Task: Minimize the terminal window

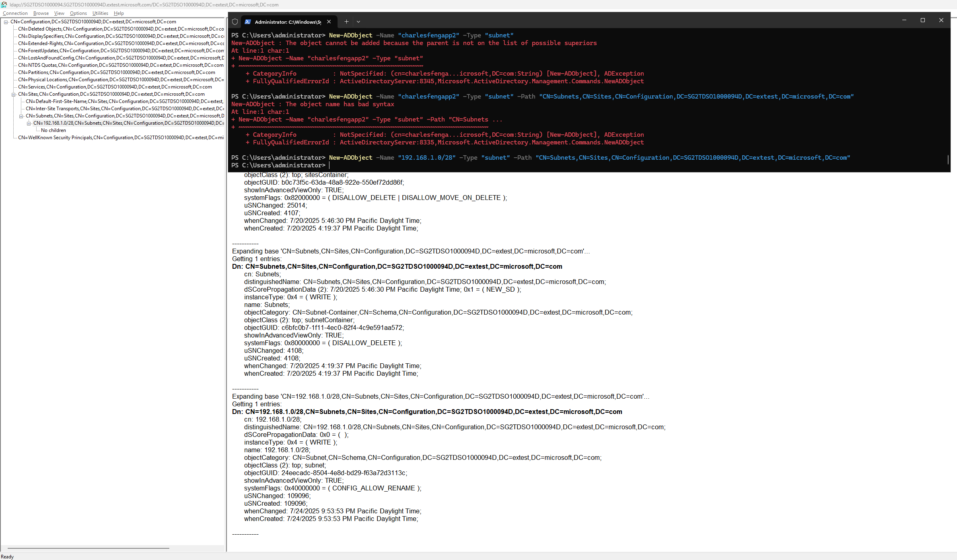Action: tap(904, 20)
